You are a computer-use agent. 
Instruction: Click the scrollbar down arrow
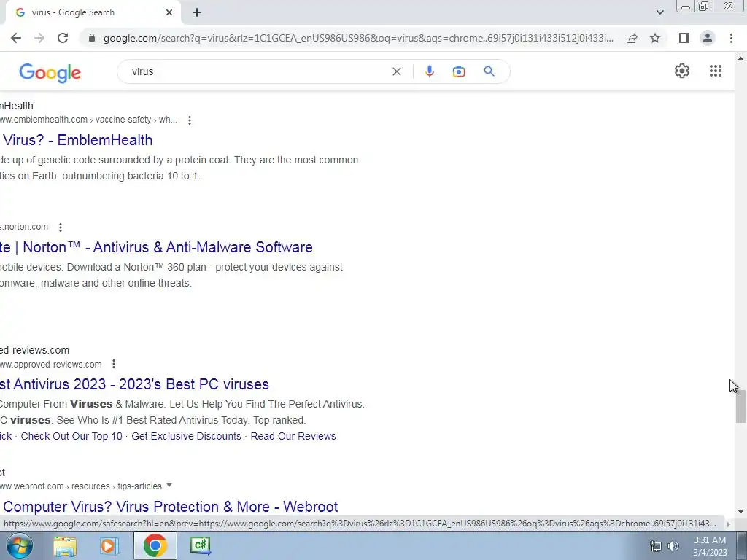[x=740, y=512]
